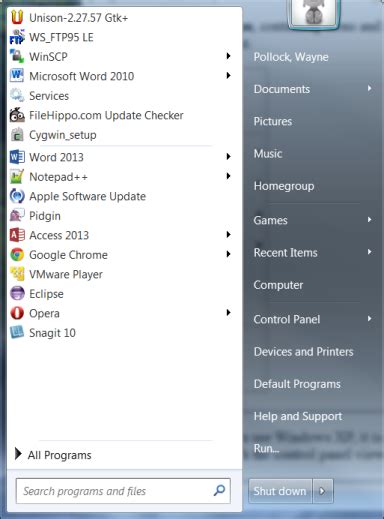Image resolution: width=384 pixels, height=519 pixels.
Task: Click the Snagit 10 icon
Action: click(x=17, y=333)
